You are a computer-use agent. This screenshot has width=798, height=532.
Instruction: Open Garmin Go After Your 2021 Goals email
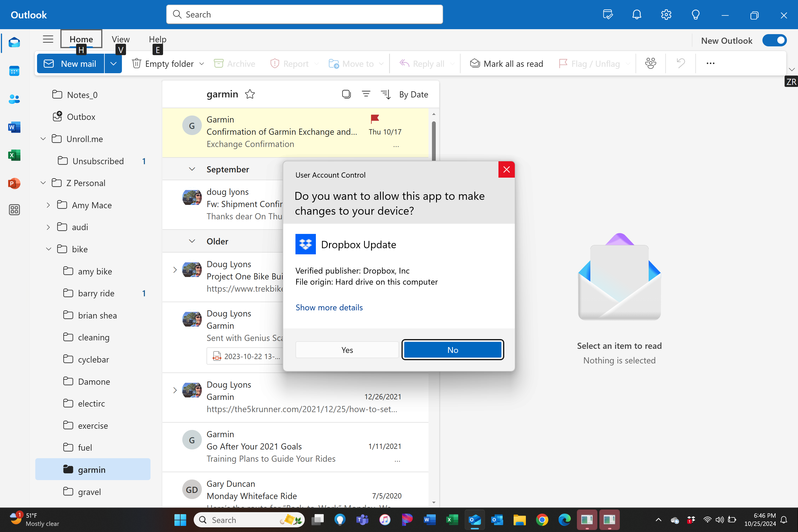295,447
